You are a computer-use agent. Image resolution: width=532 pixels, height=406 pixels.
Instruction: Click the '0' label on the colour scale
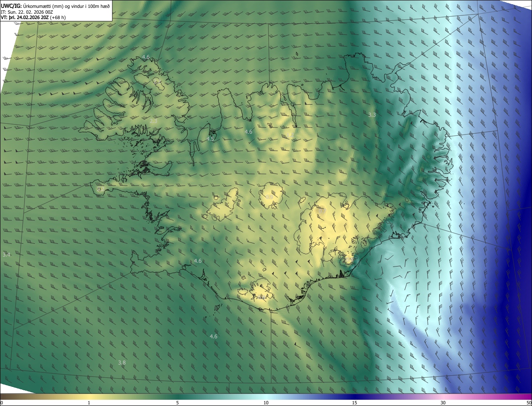tap(2, 403)
